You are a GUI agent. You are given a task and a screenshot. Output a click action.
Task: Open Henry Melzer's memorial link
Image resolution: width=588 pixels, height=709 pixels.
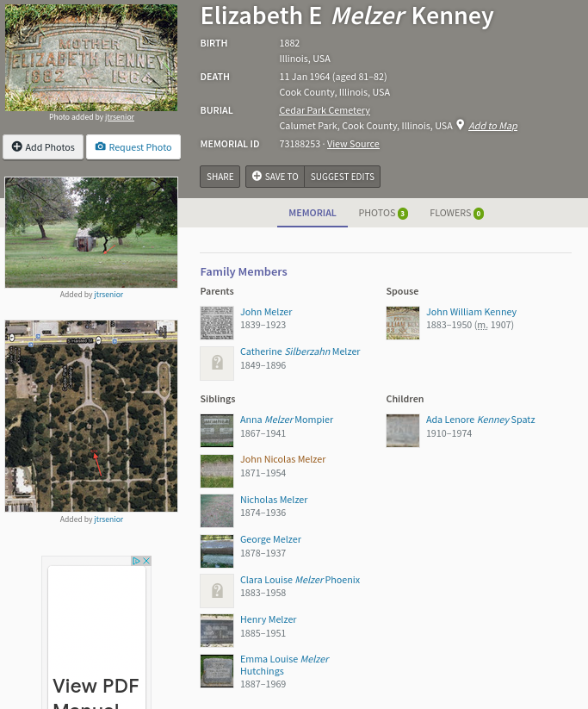click(x=268, y=619)
